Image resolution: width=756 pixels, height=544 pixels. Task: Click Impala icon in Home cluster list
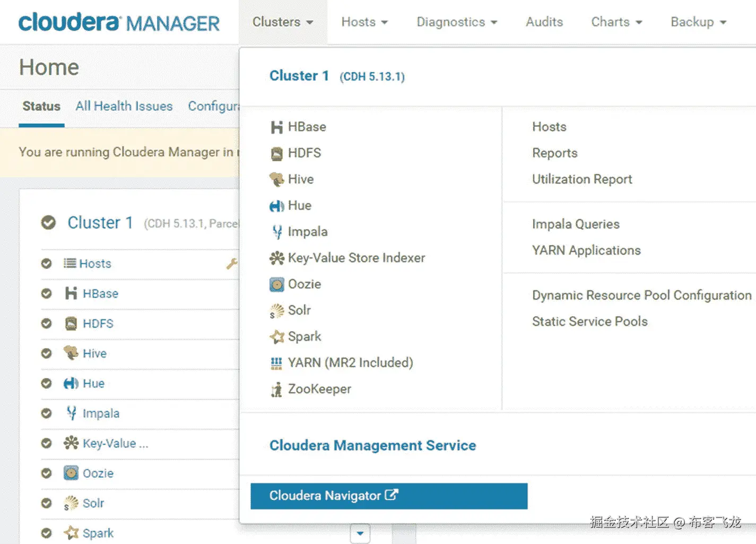pos(72,413)
